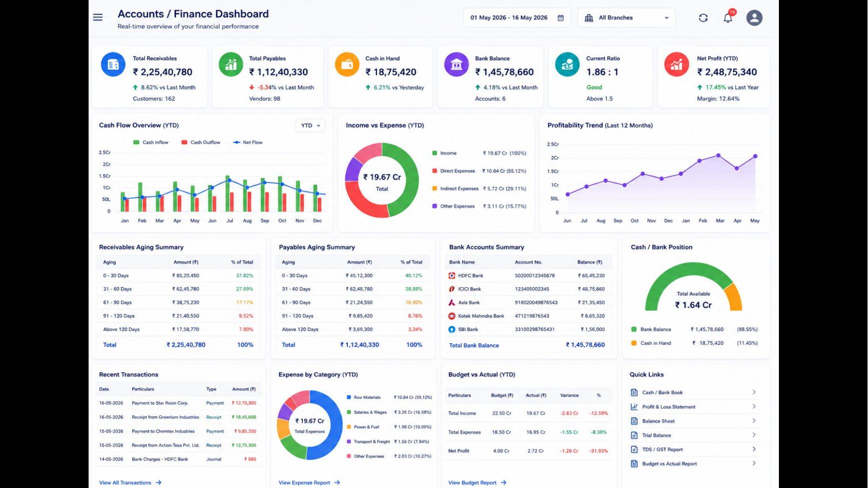Click the date range picker field
The image size is (868, 488).
point(517,18)
